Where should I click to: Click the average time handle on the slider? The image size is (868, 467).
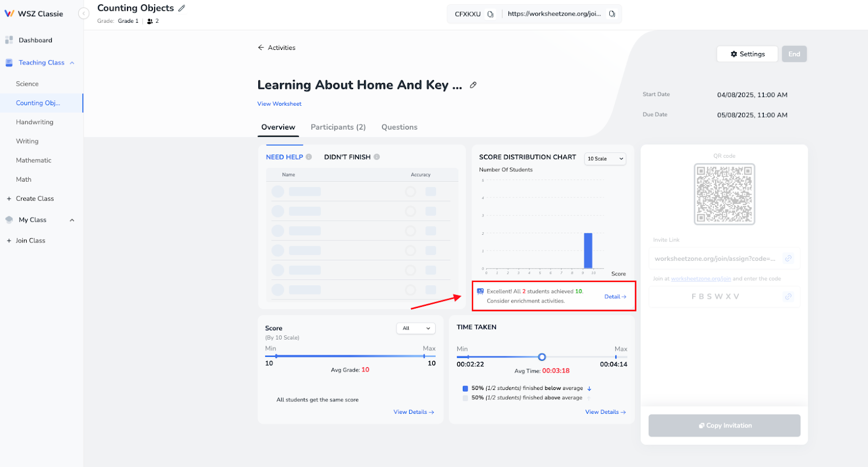541,357
